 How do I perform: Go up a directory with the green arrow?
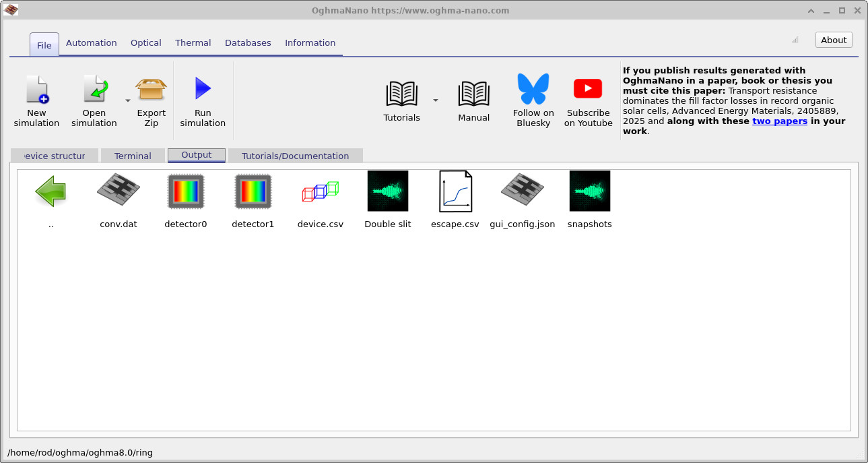point(51,191)
